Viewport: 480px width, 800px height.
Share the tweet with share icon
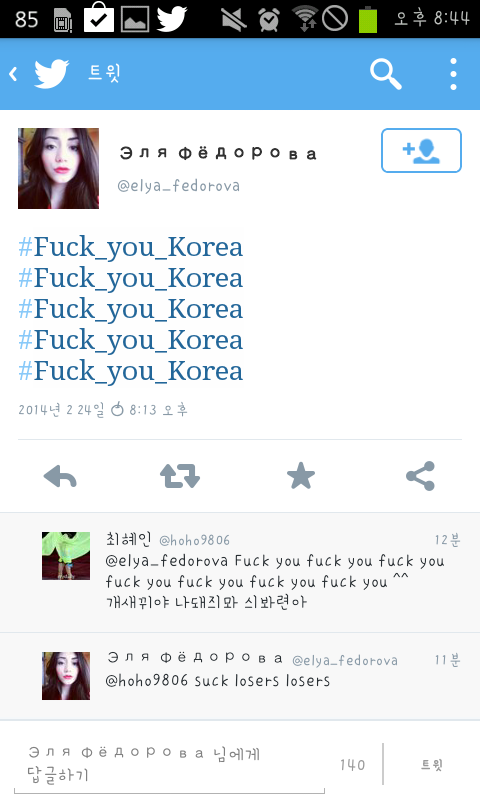point(420,476)
